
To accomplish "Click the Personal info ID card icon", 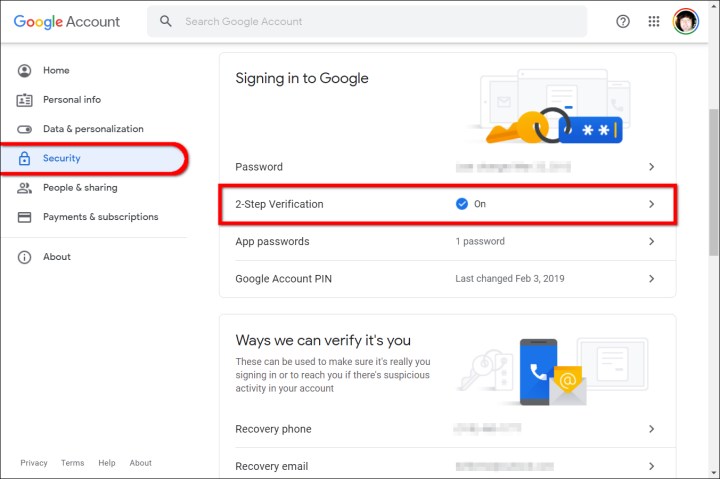I will tap(24, 100).
